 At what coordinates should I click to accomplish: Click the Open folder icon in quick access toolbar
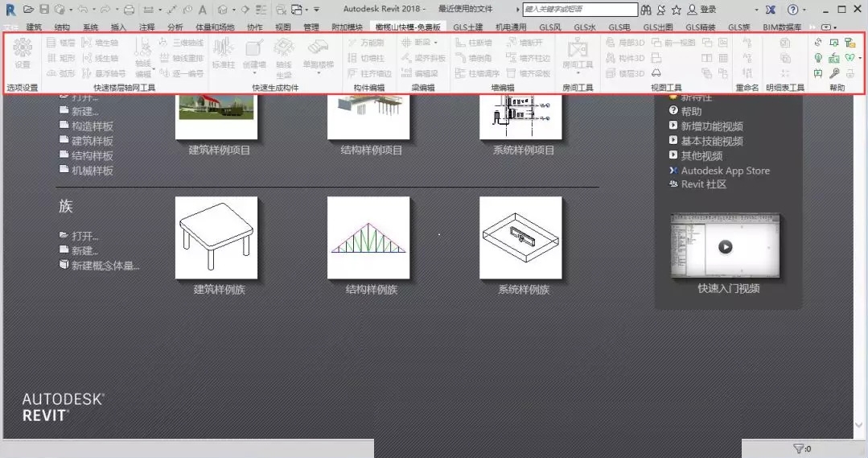pyautogui.click(x=29, y=10)
